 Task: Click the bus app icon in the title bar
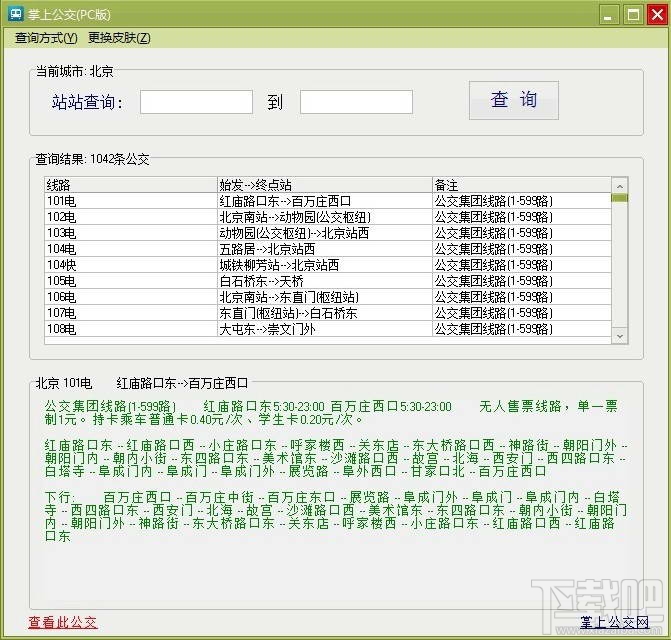16,14
